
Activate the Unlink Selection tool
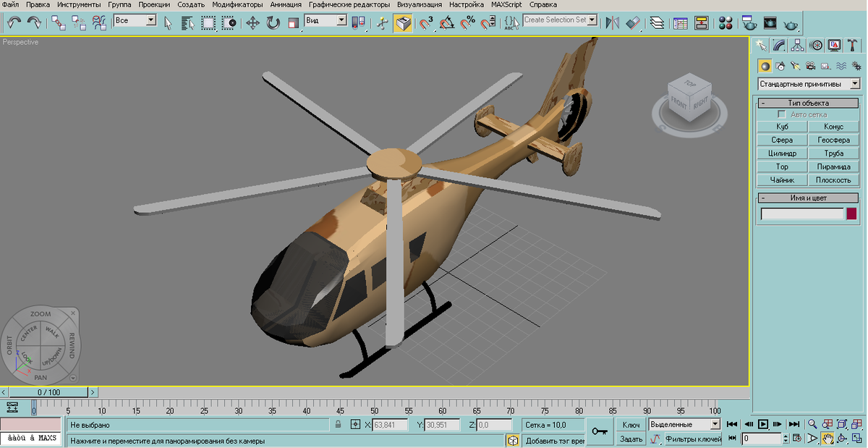tap(79, 22)
